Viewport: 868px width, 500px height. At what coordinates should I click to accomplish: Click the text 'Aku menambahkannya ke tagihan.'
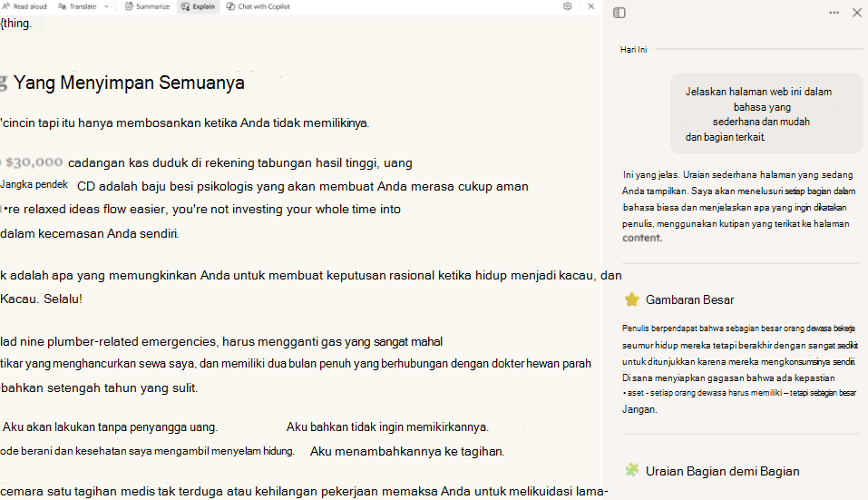coord(407,451)
